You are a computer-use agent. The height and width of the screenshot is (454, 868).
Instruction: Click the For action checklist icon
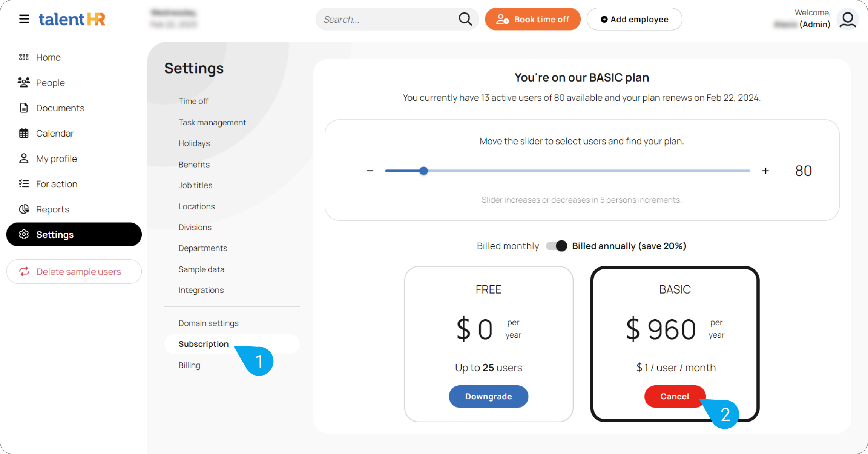pos(24,184)
